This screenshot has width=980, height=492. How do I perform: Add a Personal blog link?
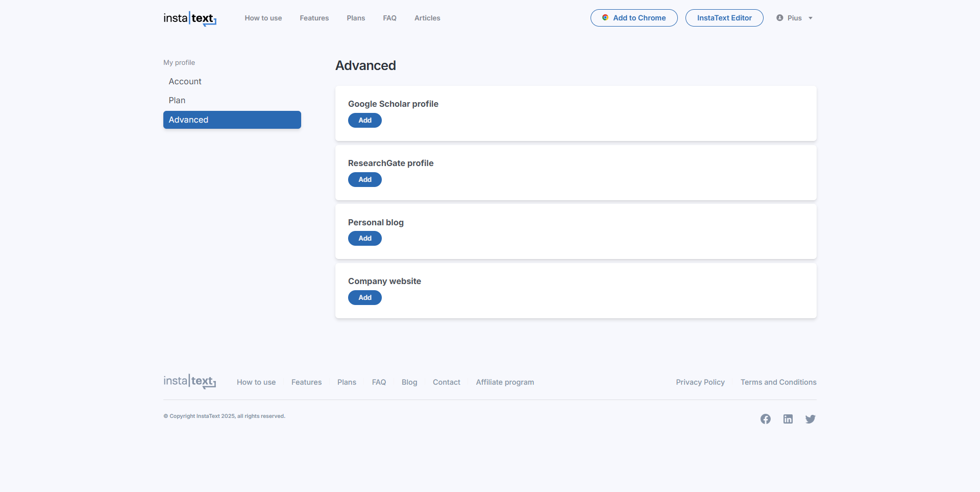pos(364,239)
